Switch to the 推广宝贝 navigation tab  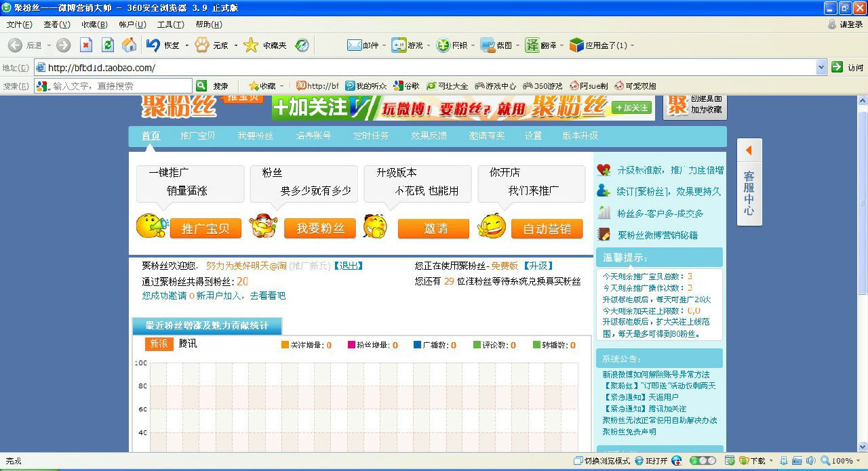coord(198,136)
